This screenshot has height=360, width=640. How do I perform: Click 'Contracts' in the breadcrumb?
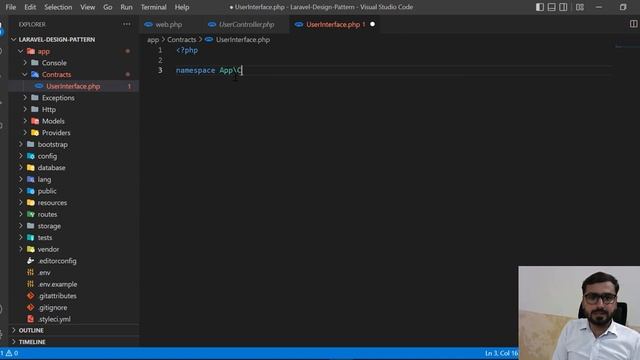click(x=182, y=40)
